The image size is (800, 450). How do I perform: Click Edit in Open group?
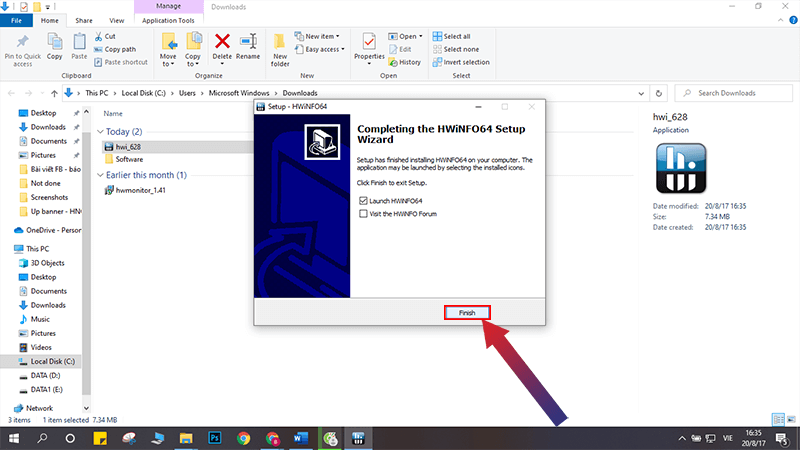pos(401,49)
